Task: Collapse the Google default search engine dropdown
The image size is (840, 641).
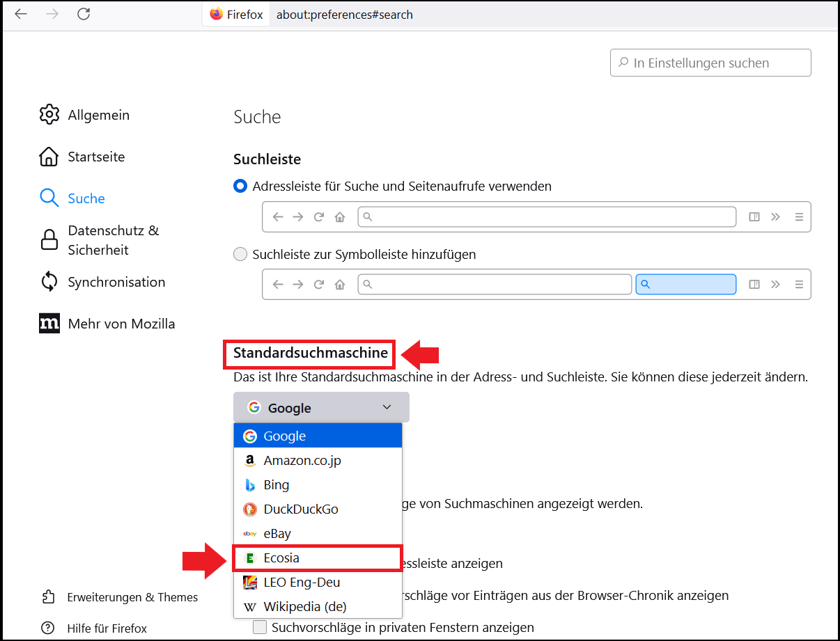Action: (x=321, y=407)
